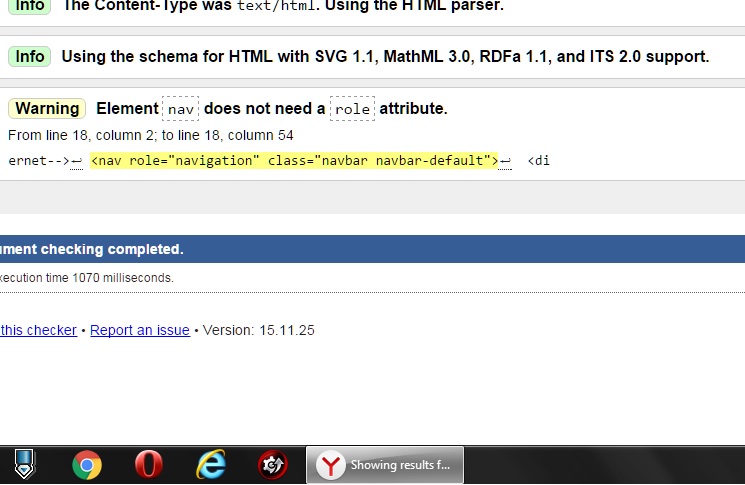Click the 'Warning' label badge
The height and width of the screenshot is (485, 745).
(x=47, y=108)
